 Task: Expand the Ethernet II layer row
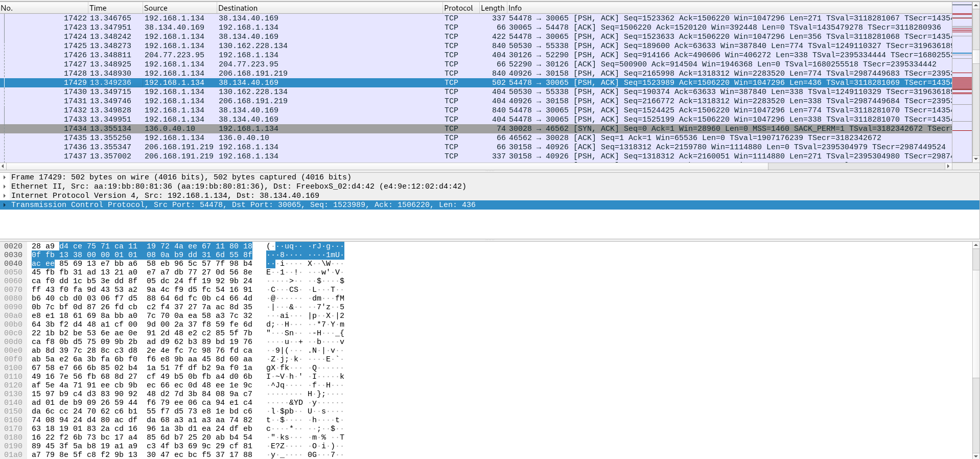click(5, 187)
